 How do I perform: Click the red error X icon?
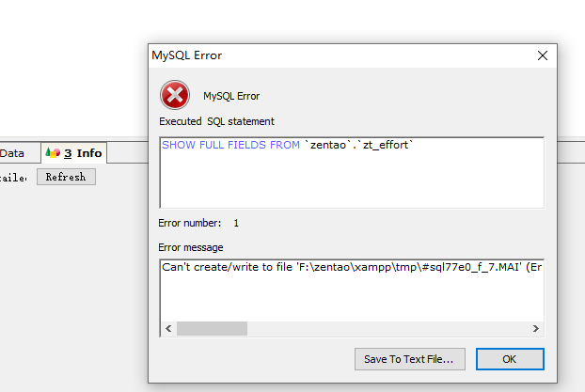[175, 95]
